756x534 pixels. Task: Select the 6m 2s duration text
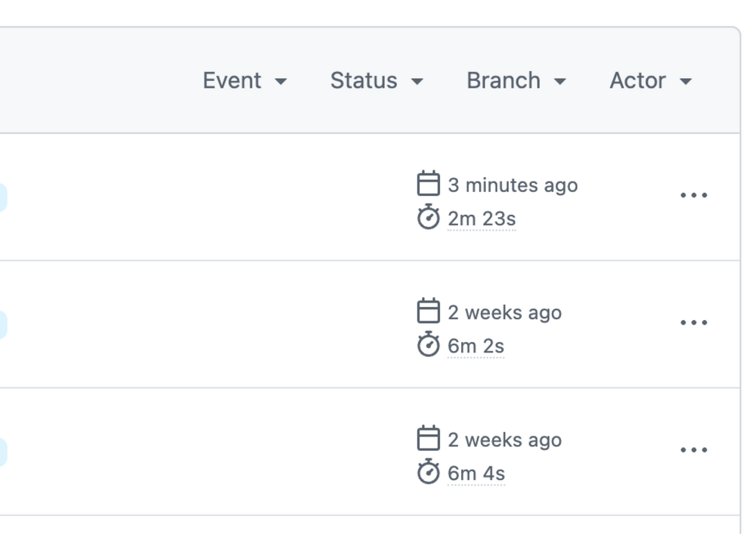tap(476, 346)
